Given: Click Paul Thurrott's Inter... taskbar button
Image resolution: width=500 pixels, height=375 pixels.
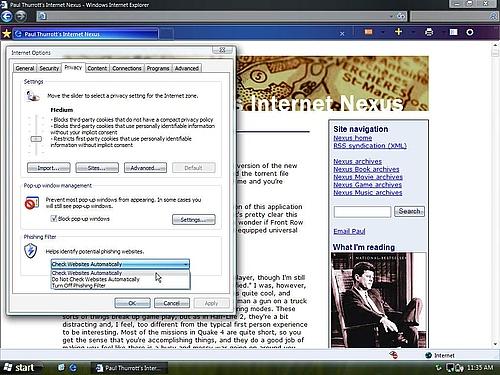Looking at the screenshot, I should 129,368.
